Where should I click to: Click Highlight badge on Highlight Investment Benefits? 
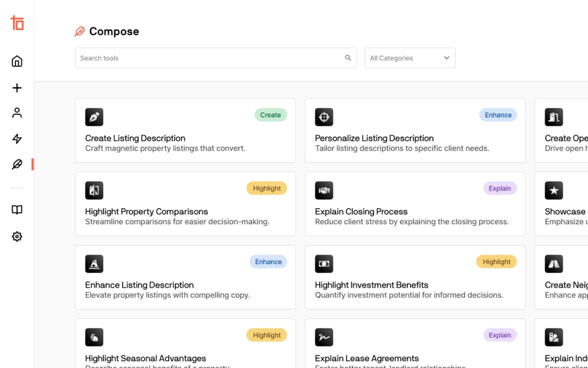click(496, 262)
